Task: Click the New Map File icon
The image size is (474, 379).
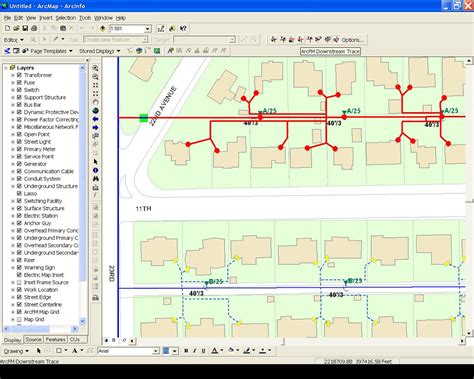Action: pos(7,29)
